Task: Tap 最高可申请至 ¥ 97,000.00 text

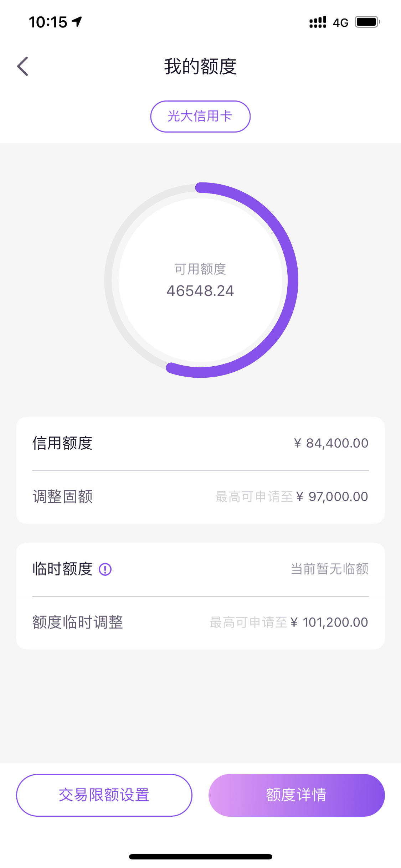Action: (292, 497)
